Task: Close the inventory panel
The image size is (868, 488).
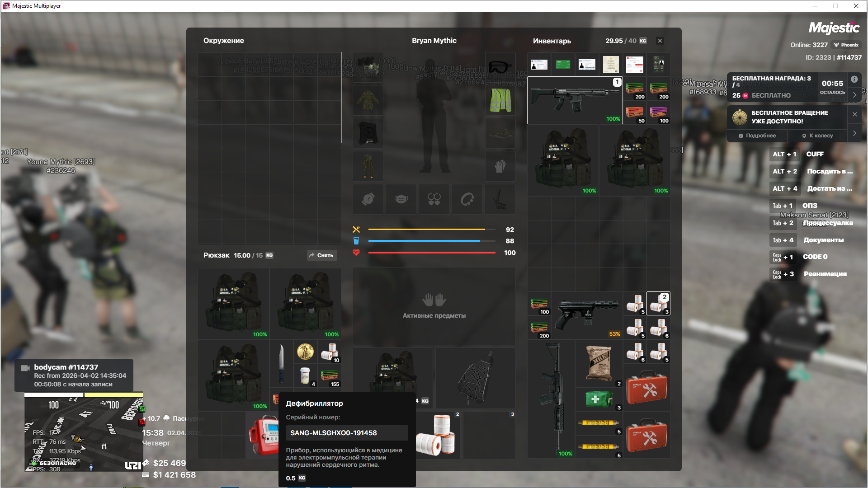Action: click(x=660, y=41)
